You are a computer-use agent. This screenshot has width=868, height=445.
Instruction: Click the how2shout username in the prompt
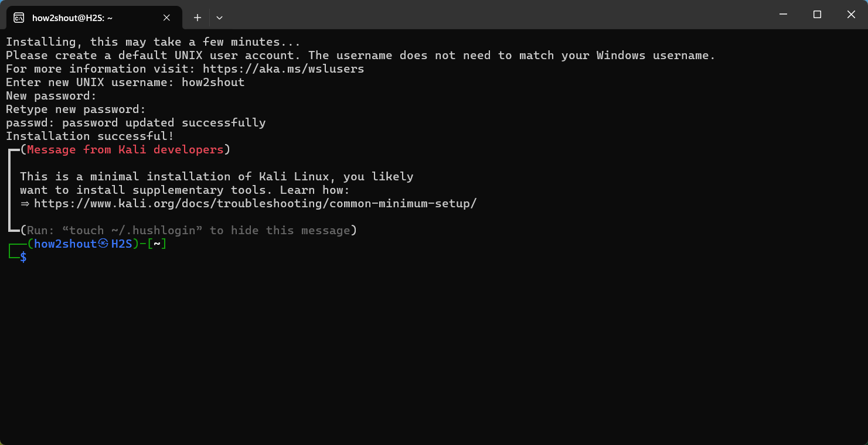(62, 244)
